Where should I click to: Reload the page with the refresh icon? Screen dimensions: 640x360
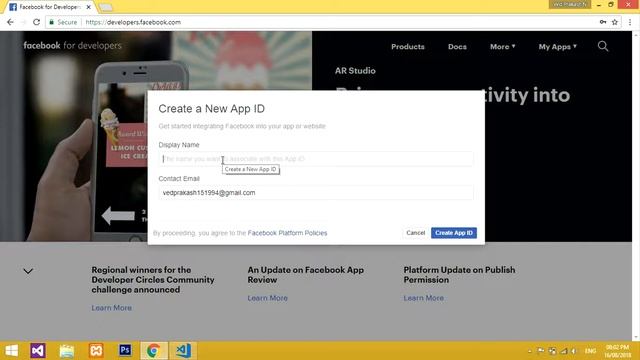[36, 22]
